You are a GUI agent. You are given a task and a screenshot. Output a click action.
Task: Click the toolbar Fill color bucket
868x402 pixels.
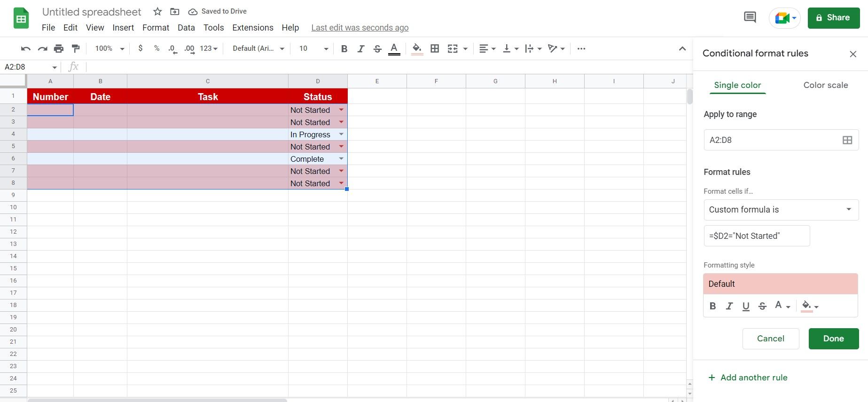click(417, 48)
